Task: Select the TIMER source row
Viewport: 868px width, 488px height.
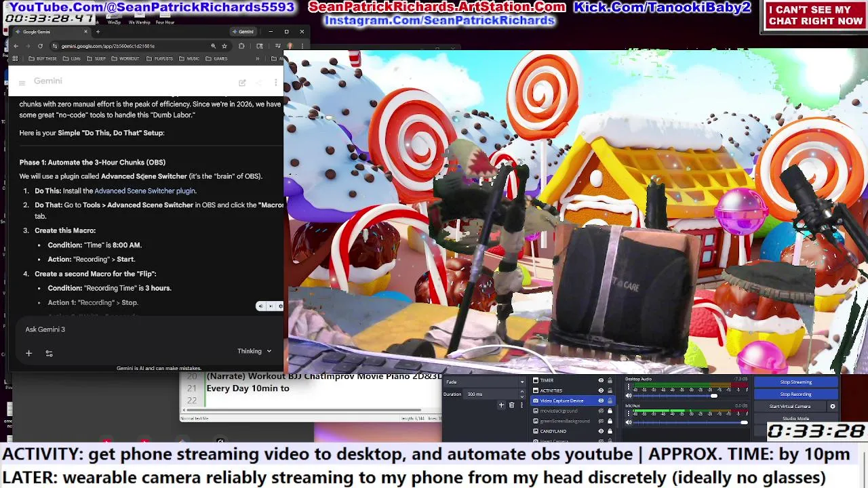Action: coord(572,380)
